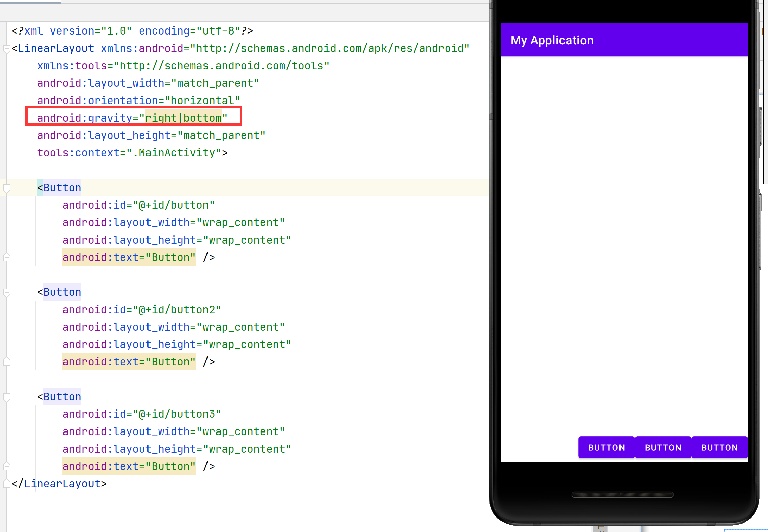
Task: Click layout_height wrap_content of button3
Action: [177, 449]
